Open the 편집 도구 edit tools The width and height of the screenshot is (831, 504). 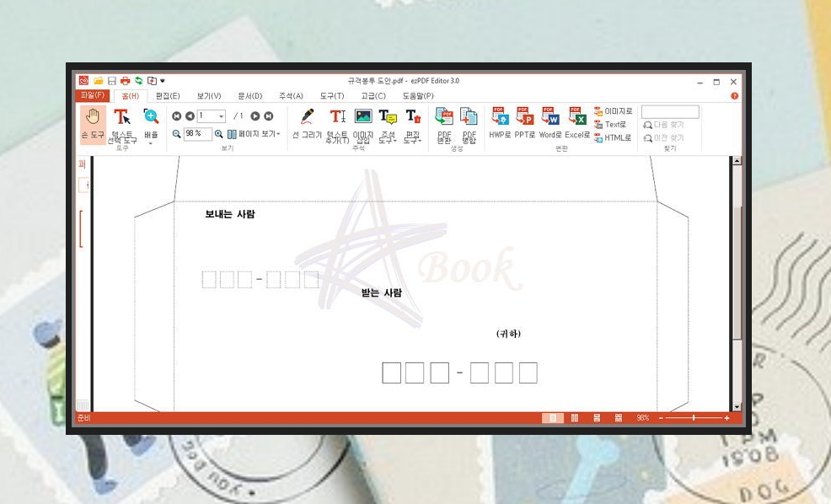(x=412, y=125)
